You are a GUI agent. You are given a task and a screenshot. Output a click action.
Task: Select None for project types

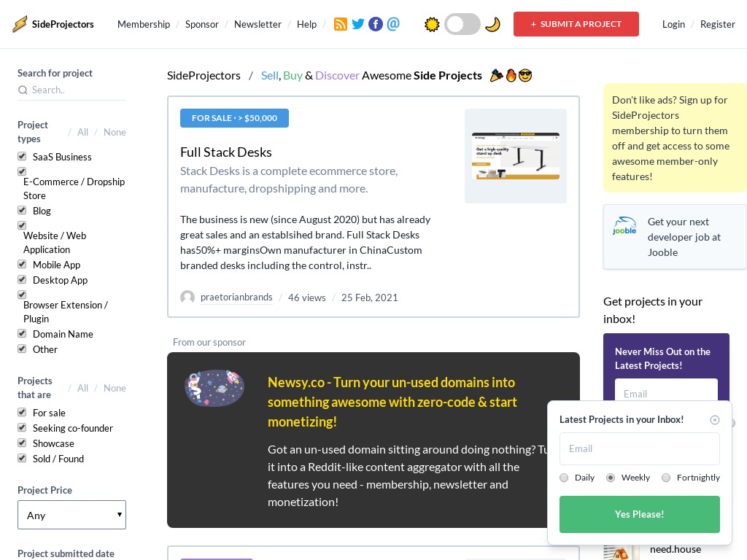(115, 133)
